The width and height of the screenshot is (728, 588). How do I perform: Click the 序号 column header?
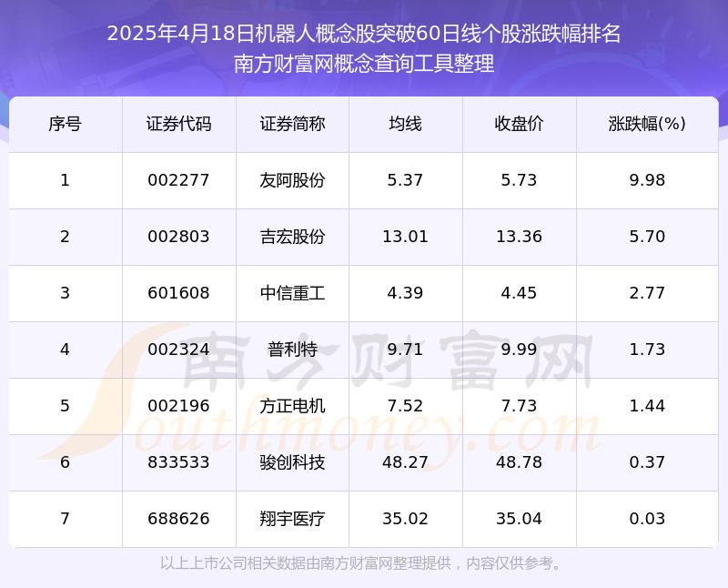click(65, 124)
